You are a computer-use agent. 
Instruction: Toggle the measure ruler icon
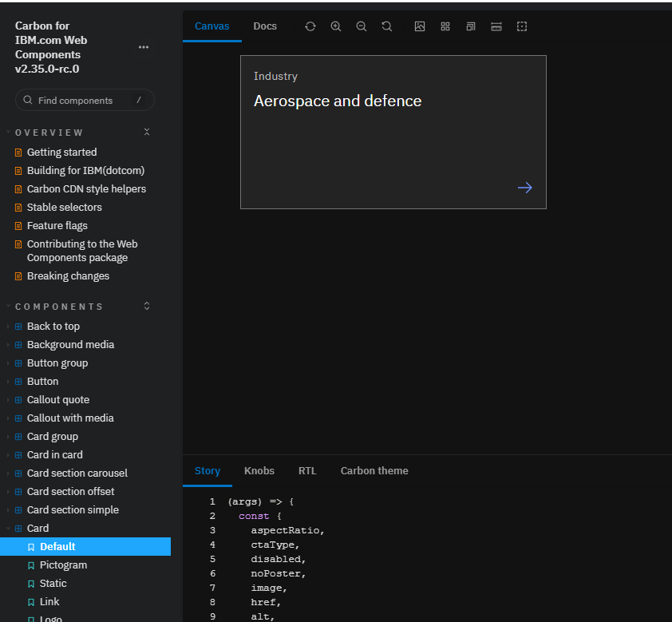click(x=496, y=26)
